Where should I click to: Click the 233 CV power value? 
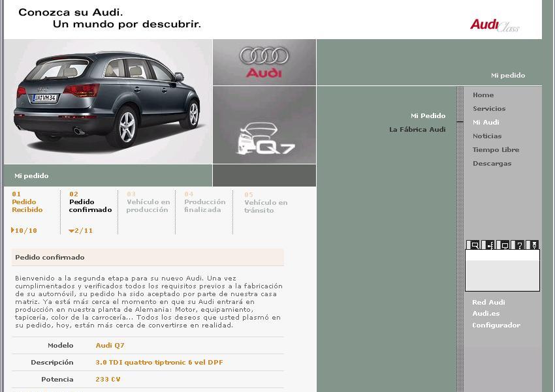(x=108, y=379)
